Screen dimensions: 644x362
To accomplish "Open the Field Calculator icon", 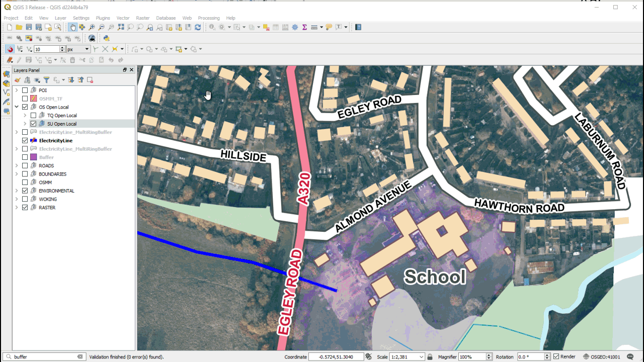I will [285, 27].
